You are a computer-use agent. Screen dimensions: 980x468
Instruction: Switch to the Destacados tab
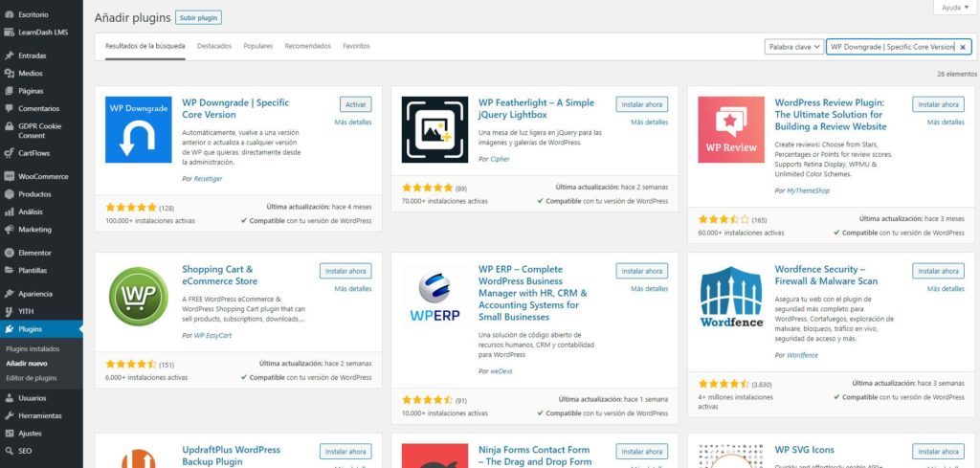point(214,46)
